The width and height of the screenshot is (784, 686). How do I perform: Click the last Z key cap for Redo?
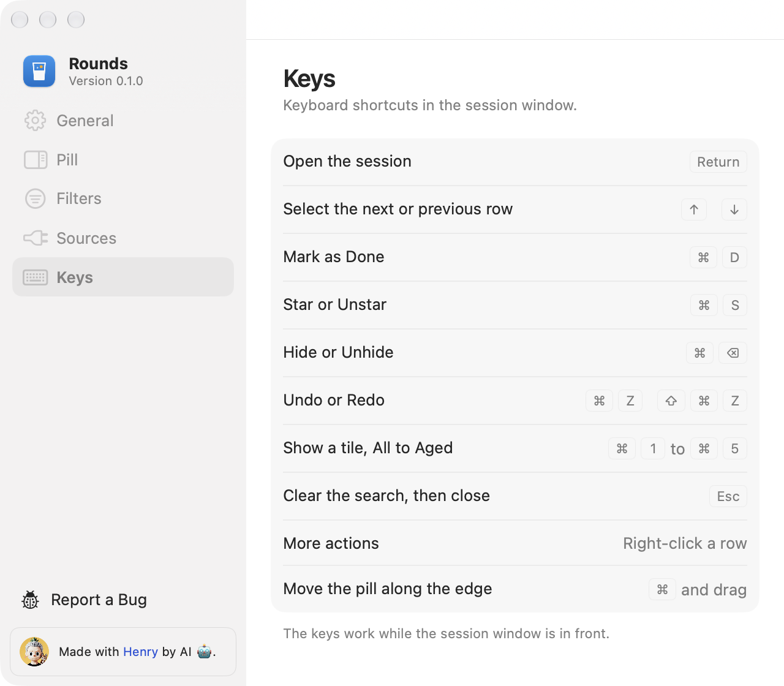(x=735, y=401)
